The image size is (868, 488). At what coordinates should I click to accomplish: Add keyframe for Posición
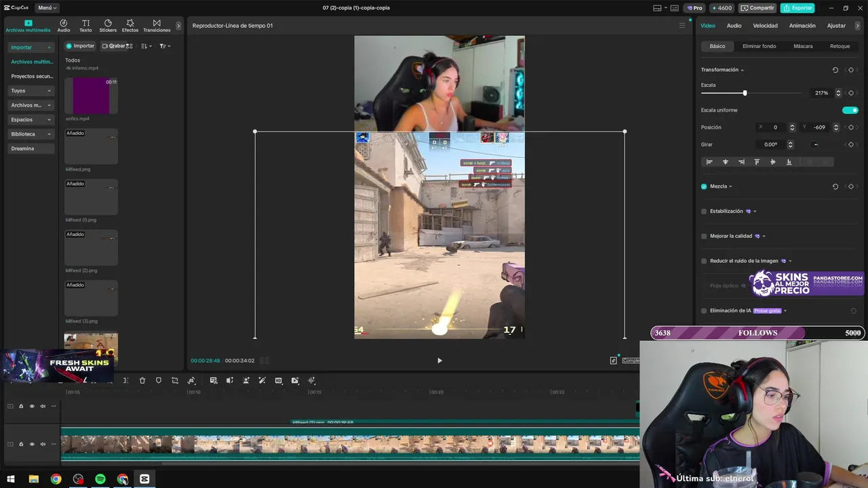click(851, 127)
